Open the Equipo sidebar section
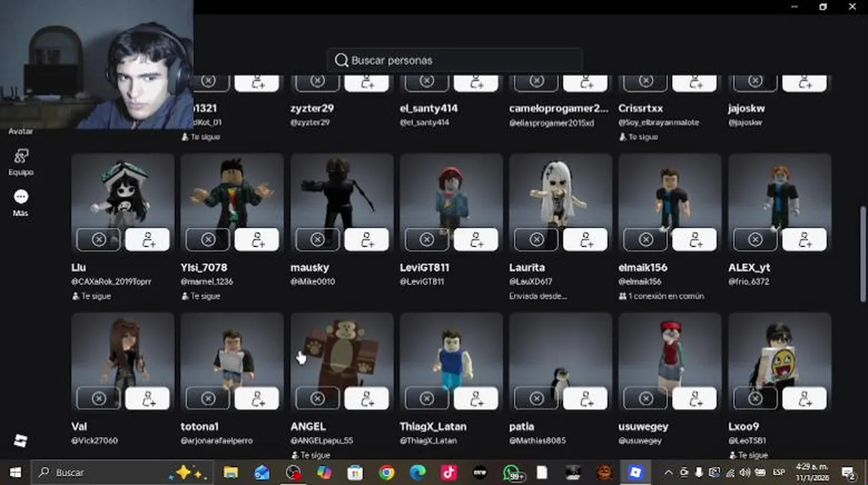This screenshot has height=485, width=868. pos(21,162)
